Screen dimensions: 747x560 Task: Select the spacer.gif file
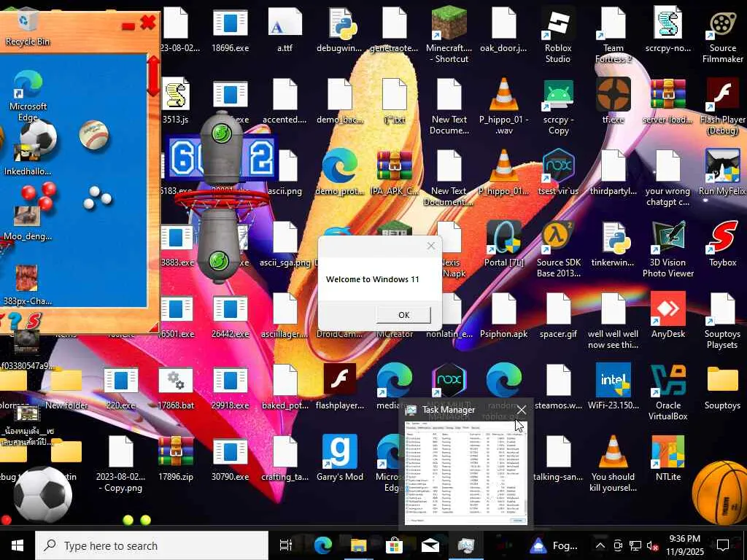(558, 316)
